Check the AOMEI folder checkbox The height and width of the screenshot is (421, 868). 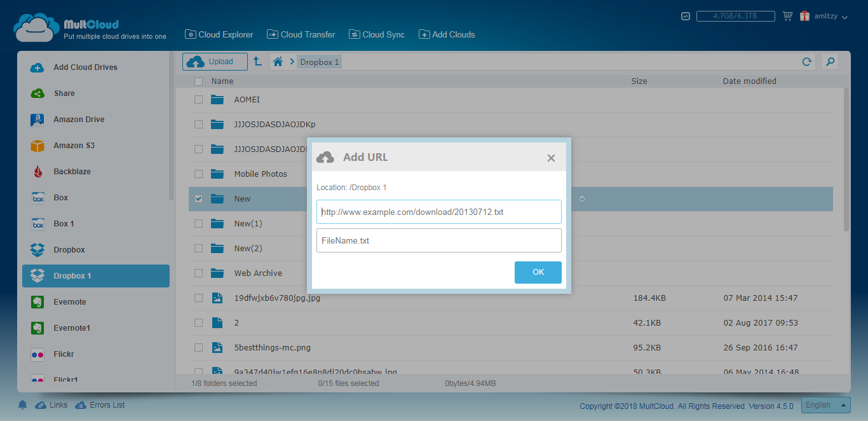pos(199,100)
